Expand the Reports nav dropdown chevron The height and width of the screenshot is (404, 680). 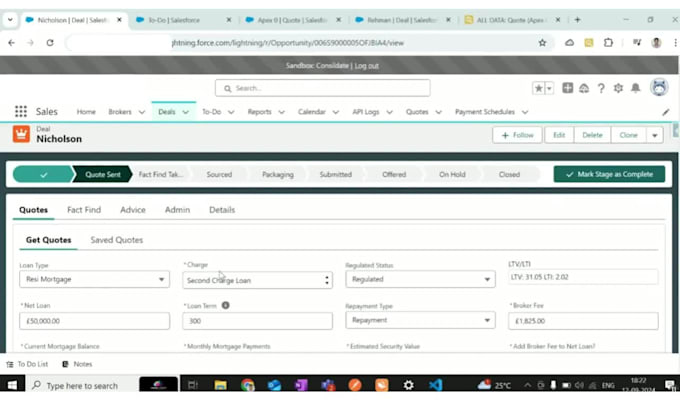(281, 112)
